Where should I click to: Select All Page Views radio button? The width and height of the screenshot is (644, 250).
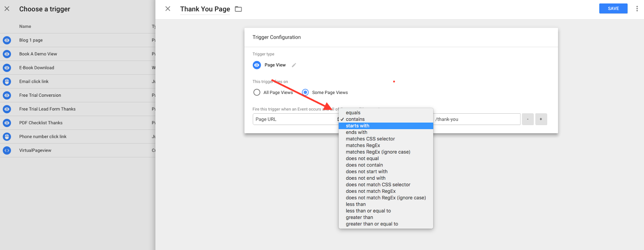pos(257,92)
